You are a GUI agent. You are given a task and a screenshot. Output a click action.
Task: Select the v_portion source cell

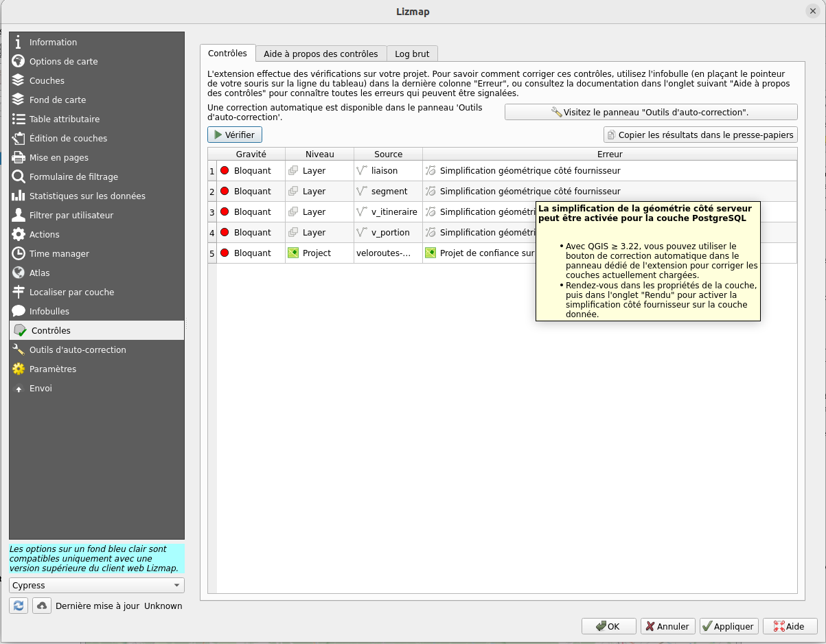click(389, 233)
